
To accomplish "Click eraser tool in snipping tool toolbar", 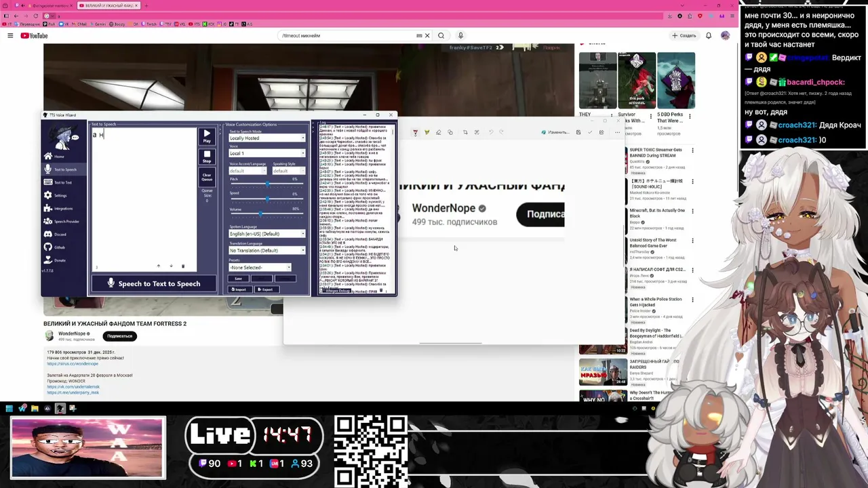I will pyautogui.click(x=438, y=132).
